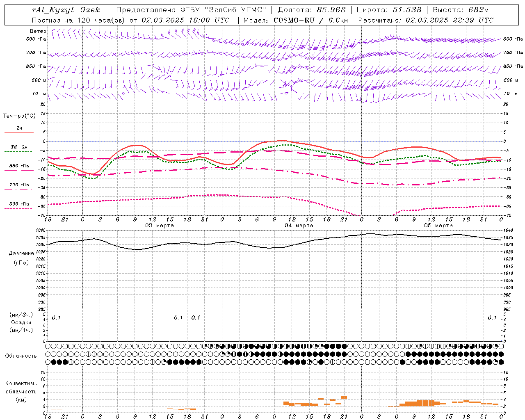The image size is (525, 420).
Task: Click the zero-degree label on left temperature axis
Action: click(45, 141)
